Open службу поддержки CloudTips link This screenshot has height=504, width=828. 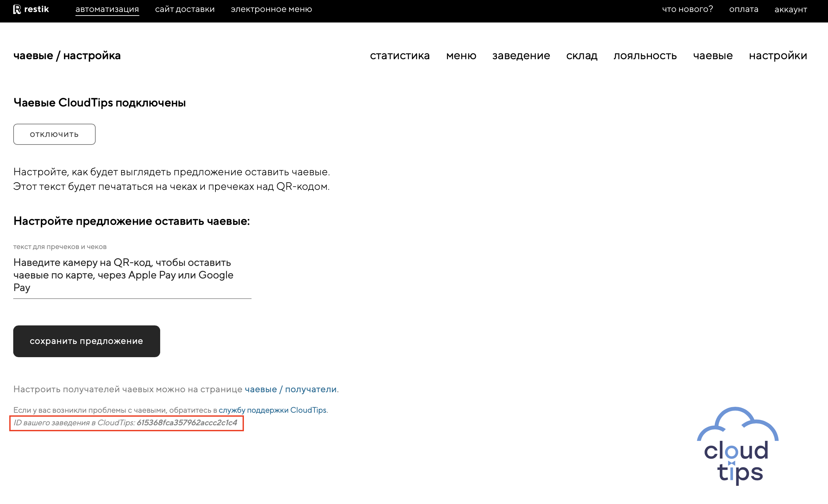pos(272,410)
